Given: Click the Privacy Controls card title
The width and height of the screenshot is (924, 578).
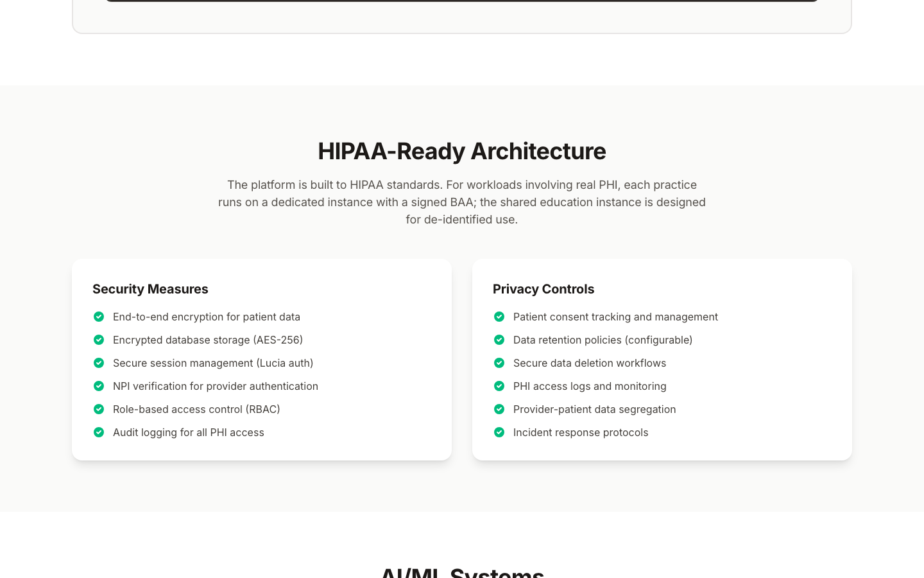Looking at the screenshot, I should pyautogui.click(x=543, y=289).
